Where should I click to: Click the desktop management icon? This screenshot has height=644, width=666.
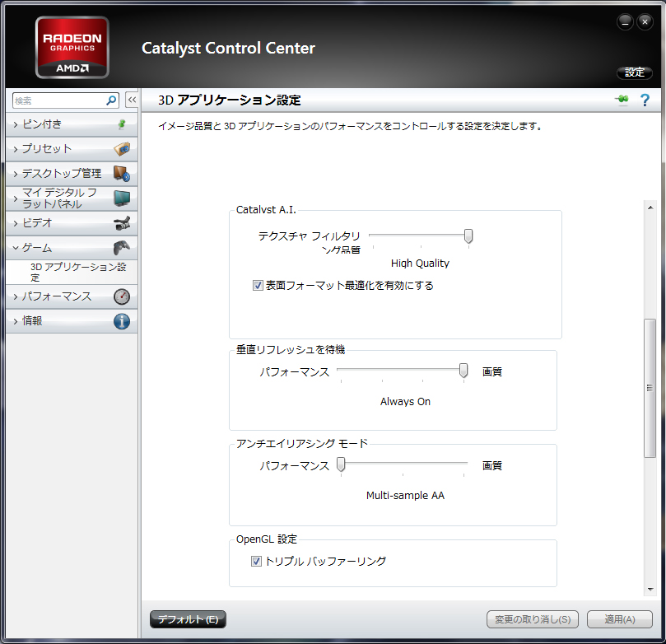point(122,174)
